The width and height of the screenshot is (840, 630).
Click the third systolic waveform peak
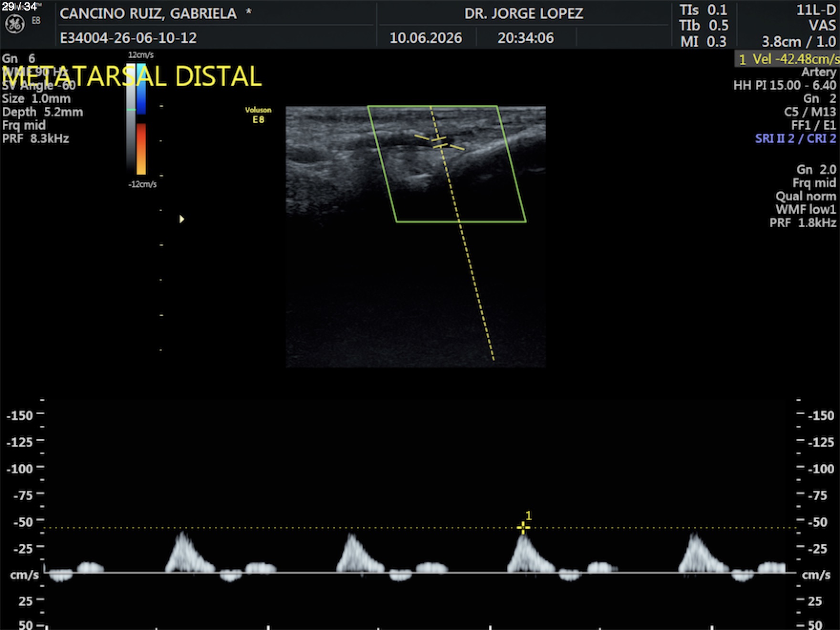click(x=524, y=536)
